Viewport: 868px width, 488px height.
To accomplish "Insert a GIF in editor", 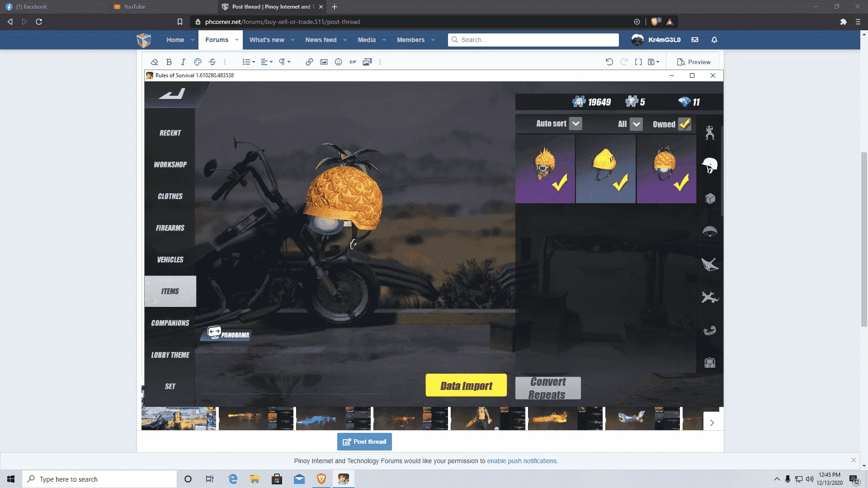I will pyautogui.click(x=353, y=62).
